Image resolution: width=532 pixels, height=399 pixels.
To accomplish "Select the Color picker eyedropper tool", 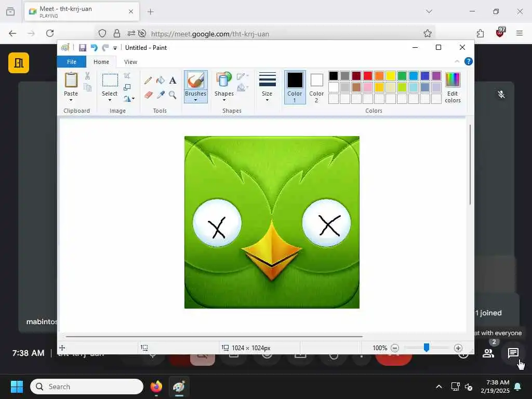I will point(161,95).
